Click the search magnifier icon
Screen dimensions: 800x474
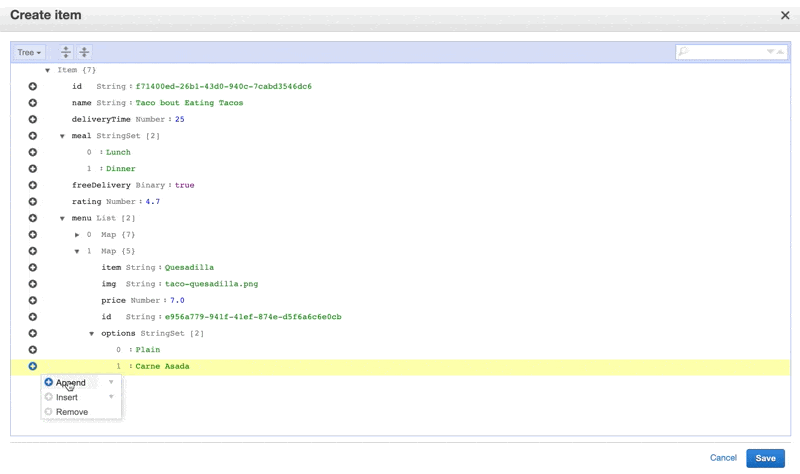[684, 51]
